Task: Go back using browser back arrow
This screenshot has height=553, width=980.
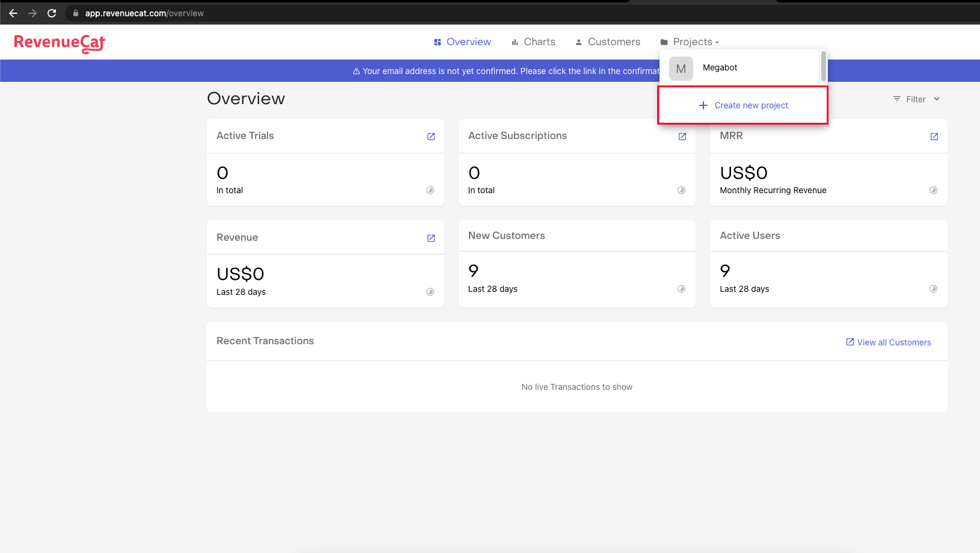Action: pyautogui.click(x=13, y=13)
